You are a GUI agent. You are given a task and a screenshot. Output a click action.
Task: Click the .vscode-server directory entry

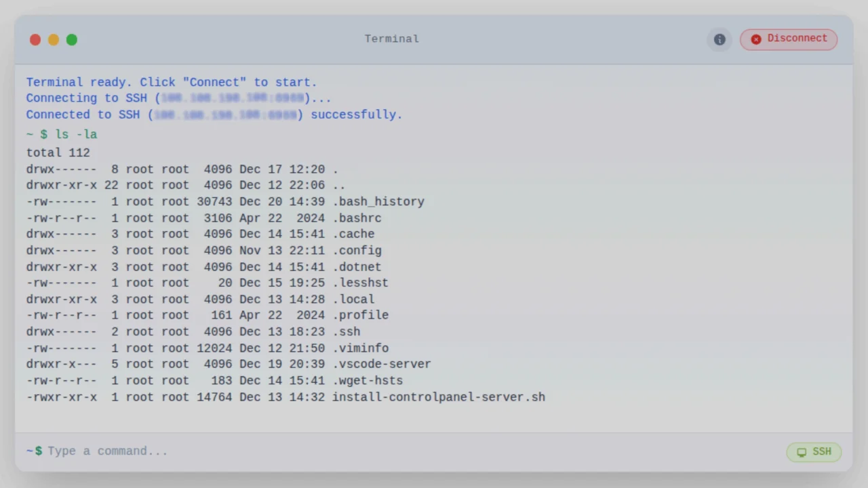[381, 364]
